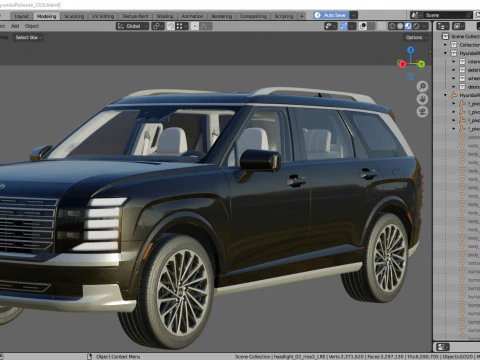This screenshot has height=360, width=480.
Task: Open the Global transform orientation dropdown
Action: coord(132,26)
